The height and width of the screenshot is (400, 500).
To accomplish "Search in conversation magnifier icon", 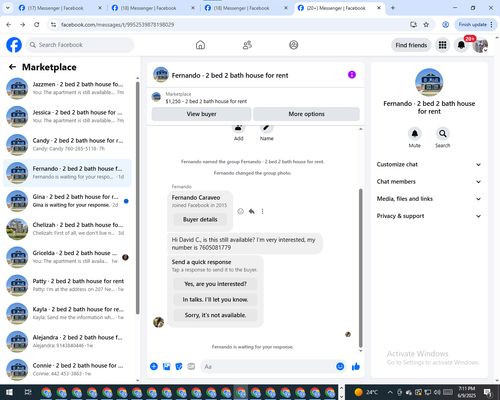I will tap(443, 134).
